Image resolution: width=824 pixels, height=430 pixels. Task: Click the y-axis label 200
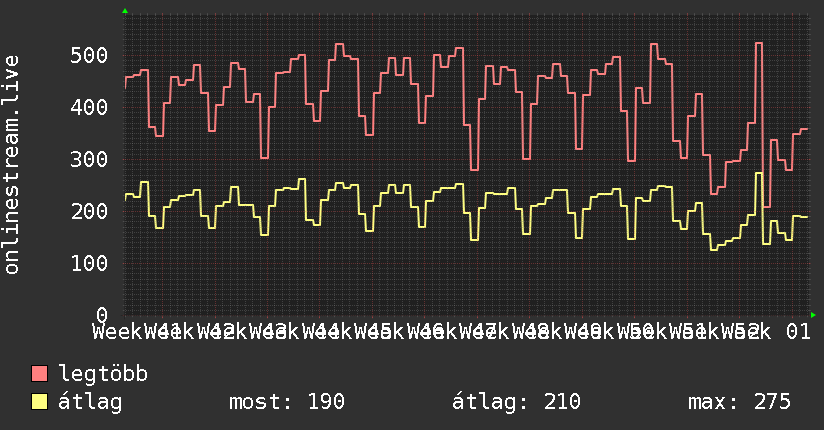89,211
